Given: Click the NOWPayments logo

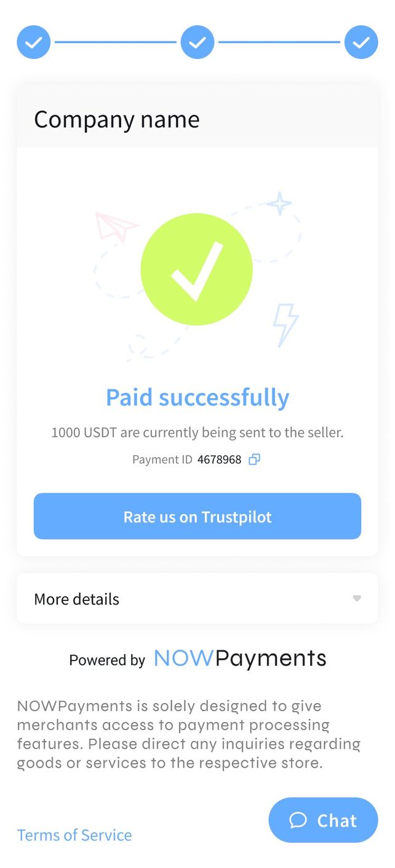Looking at the screenshot, I should [240, 658].
